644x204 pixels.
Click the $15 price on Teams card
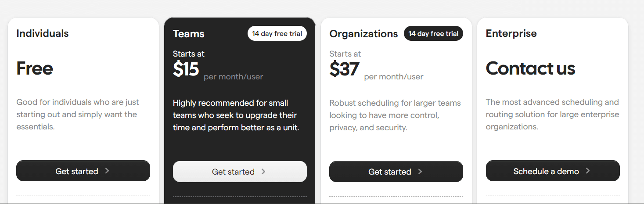(x=186, y=69)
